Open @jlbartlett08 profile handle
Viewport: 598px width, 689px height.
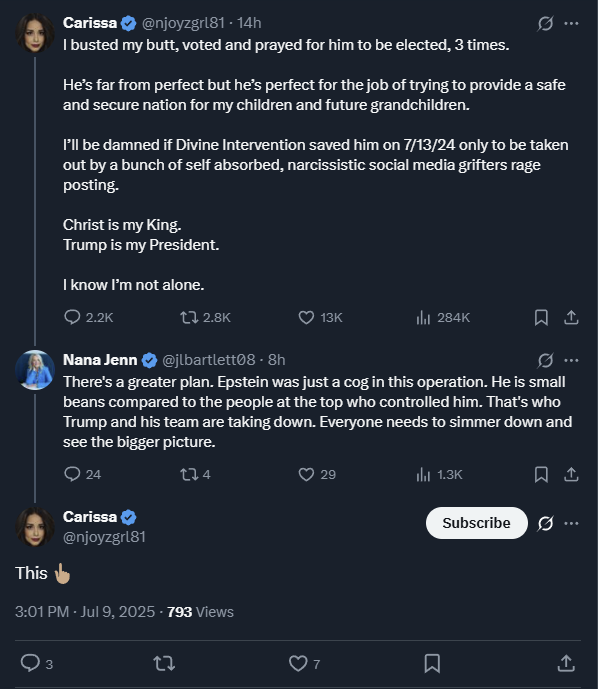coord(209,360)
